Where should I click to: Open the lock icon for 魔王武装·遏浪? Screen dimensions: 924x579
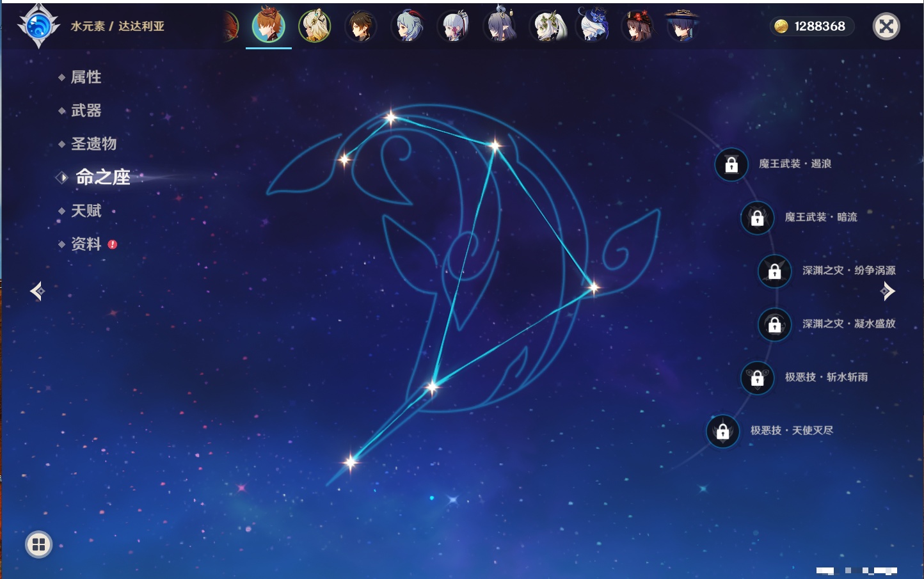(x=731, y=164)
